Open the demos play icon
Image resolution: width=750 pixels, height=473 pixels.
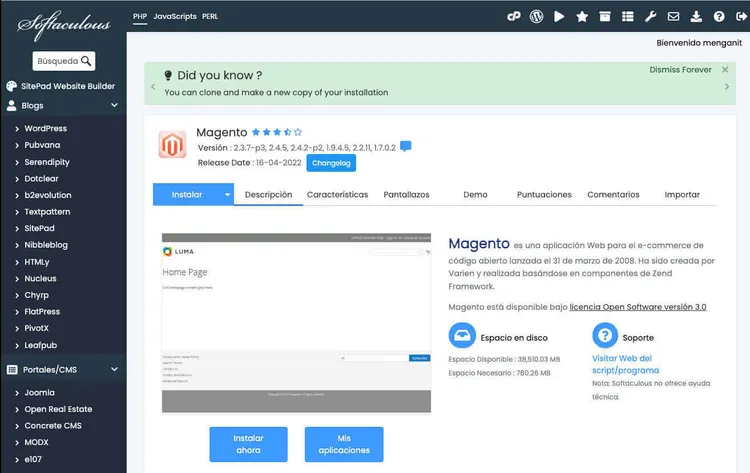(559, 17)
